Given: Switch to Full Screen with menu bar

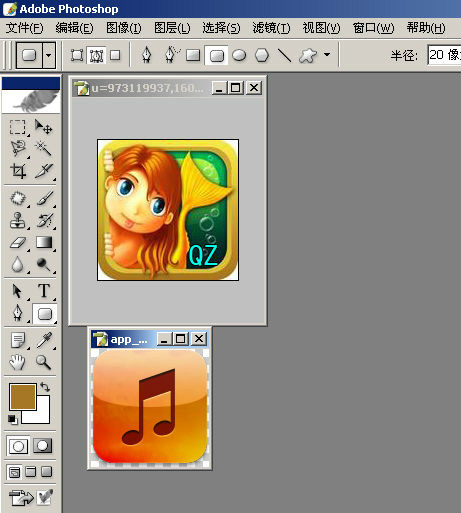Looking at the screenshot, I should tap(30, 472).
